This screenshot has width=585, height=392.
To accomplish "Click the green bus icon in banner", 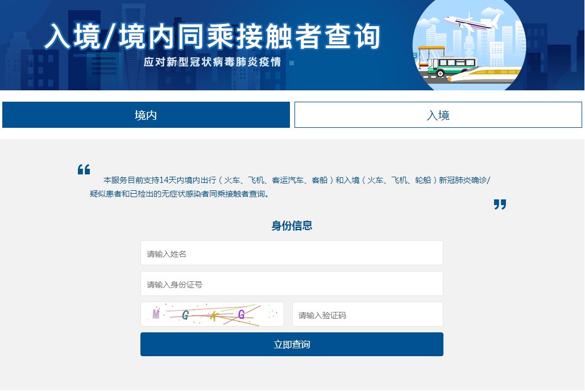I will click(449, 66).
